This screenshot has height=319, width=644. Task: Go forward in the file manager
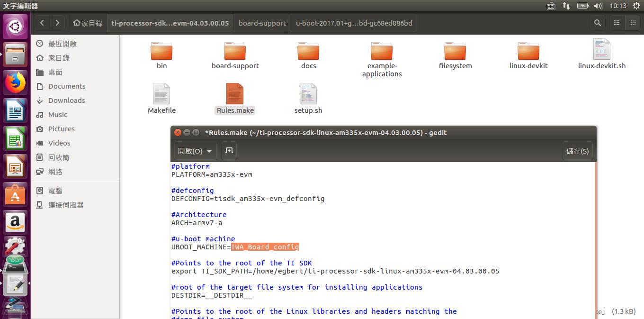[x=57, y=23]
